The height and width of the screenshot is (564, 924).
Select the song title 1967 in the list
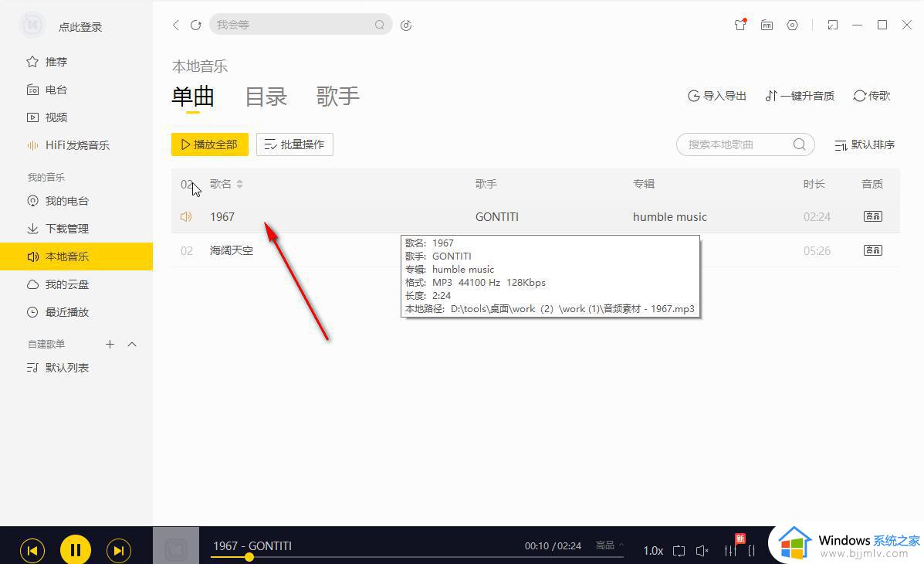[222, 217]
